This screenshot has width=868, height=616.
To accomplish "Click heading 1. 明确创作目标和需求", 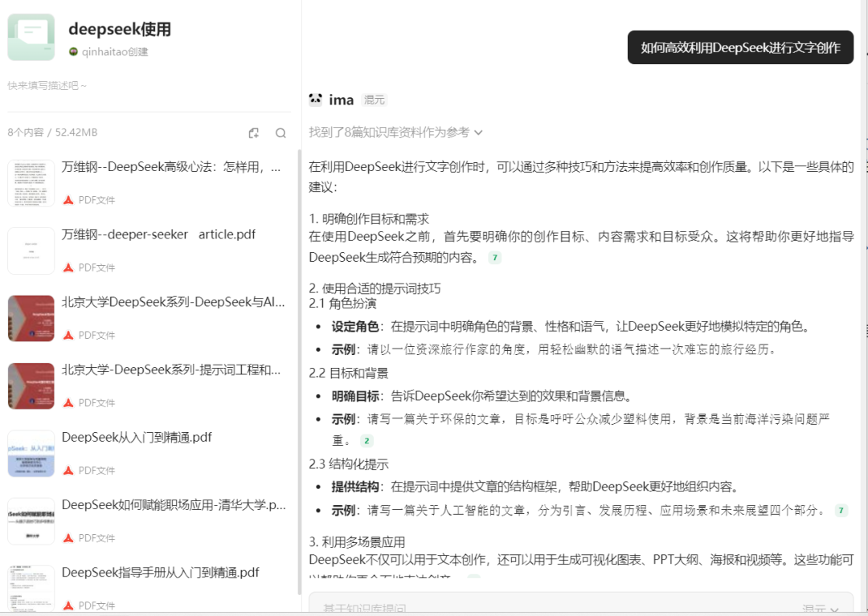I will [x=369, y=219].
